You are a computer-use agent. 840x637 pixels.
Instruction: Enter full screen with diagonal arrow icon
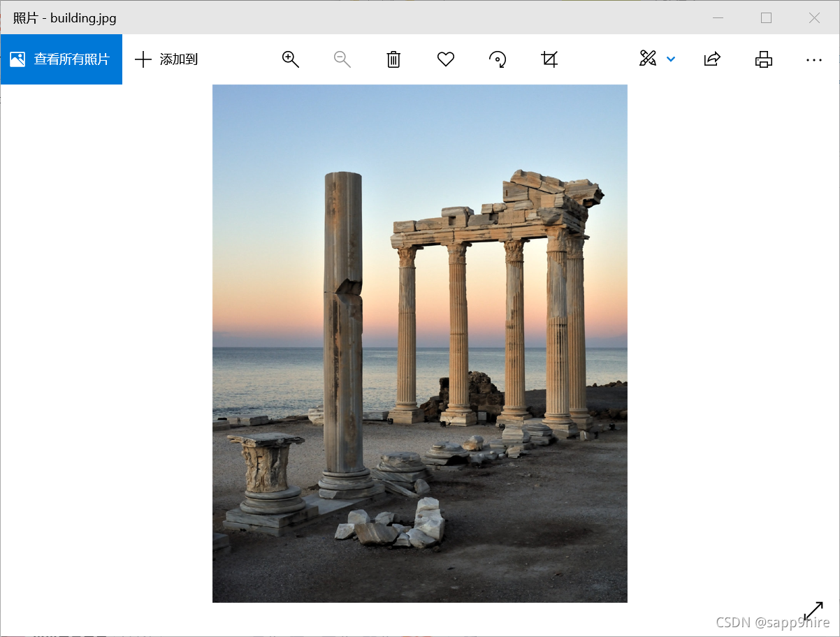813,611
